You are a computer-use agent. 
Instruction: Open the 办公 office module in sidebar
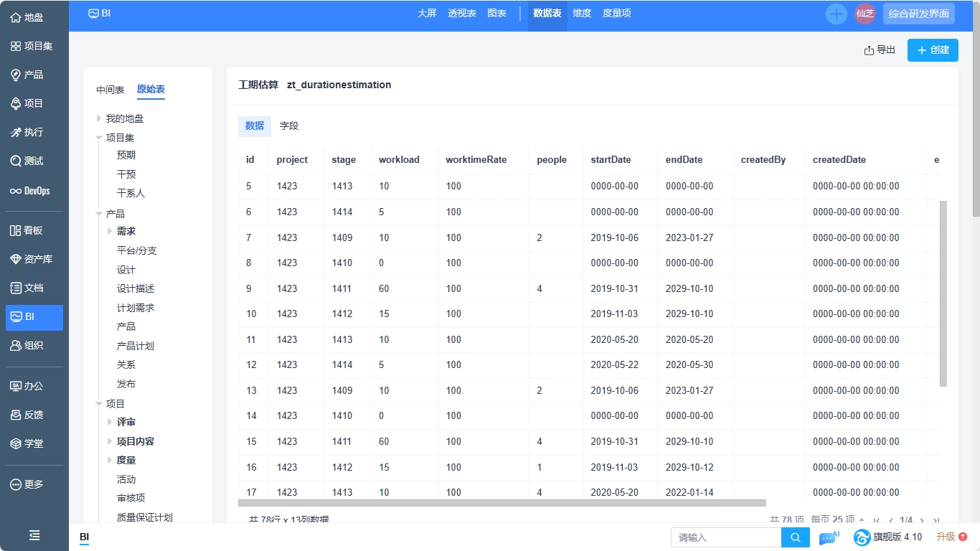tap(29, 386)
